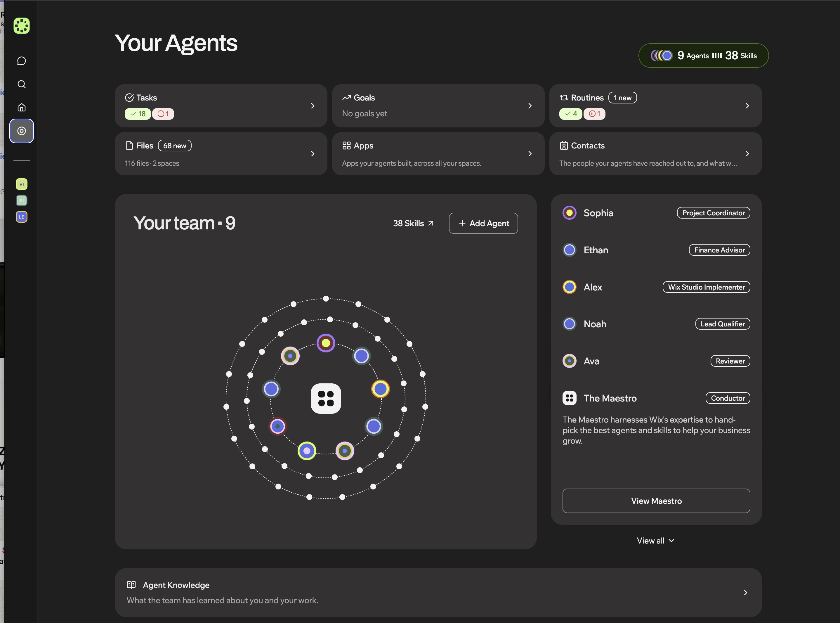Open the 38 Skills link in team panel
Screen dimensions: 840x623
[x=413, y=223]
